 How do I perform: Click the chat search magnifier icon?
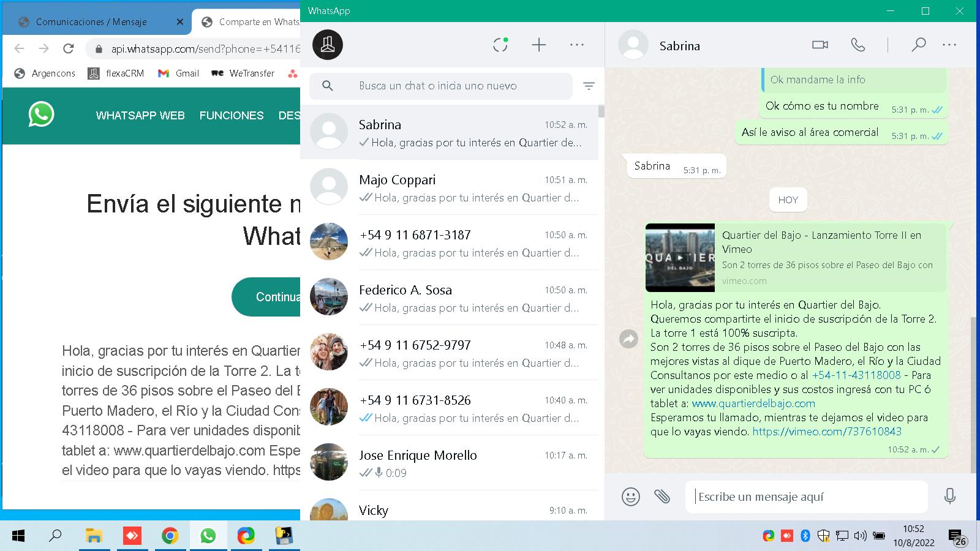pos(328,86)
